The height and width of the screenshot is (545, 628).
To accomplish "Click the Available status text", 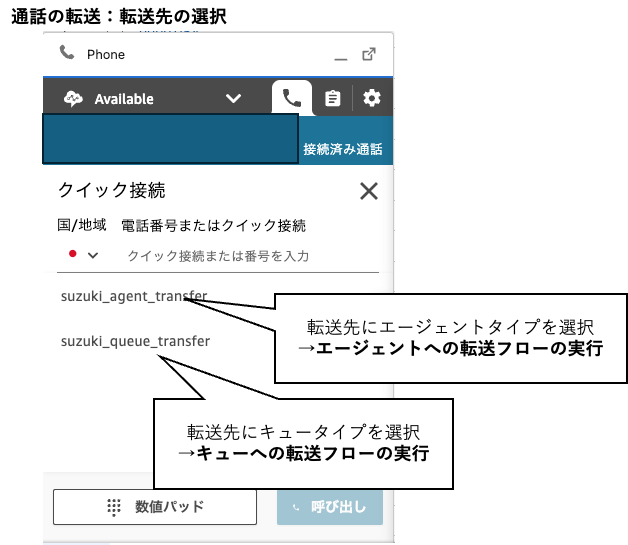I will pyautogui.click(x=124, y=99).
